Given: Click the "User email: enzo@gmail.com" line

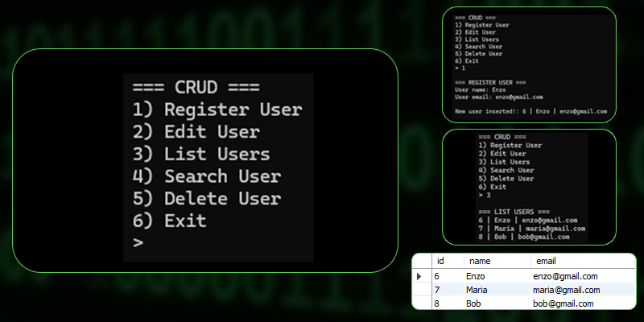Looking at the screenshot, I should click(x=498, y=97).
